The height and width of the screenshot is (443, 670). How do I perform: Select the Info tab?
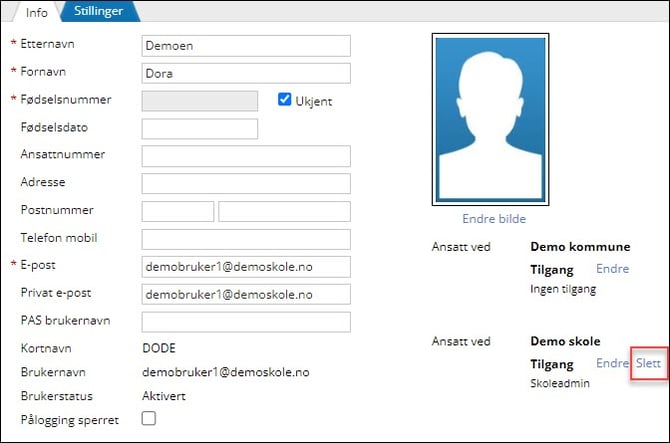click(36, 13)
